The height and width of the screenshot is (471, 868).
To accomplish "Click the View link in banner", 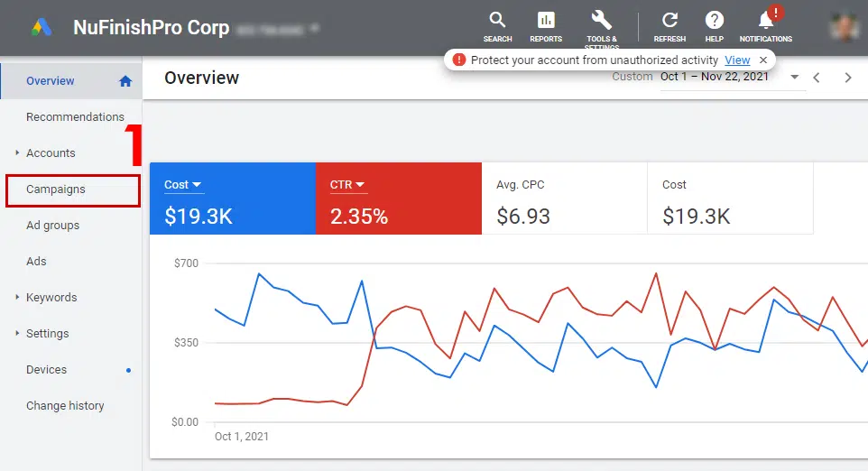I will pyautogui.click(x=737, y=60).
